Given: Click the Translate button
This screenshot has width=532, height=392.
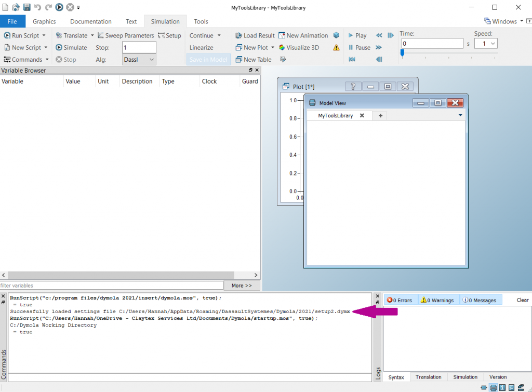Looking at the screenshot, I should pos(72,36).
